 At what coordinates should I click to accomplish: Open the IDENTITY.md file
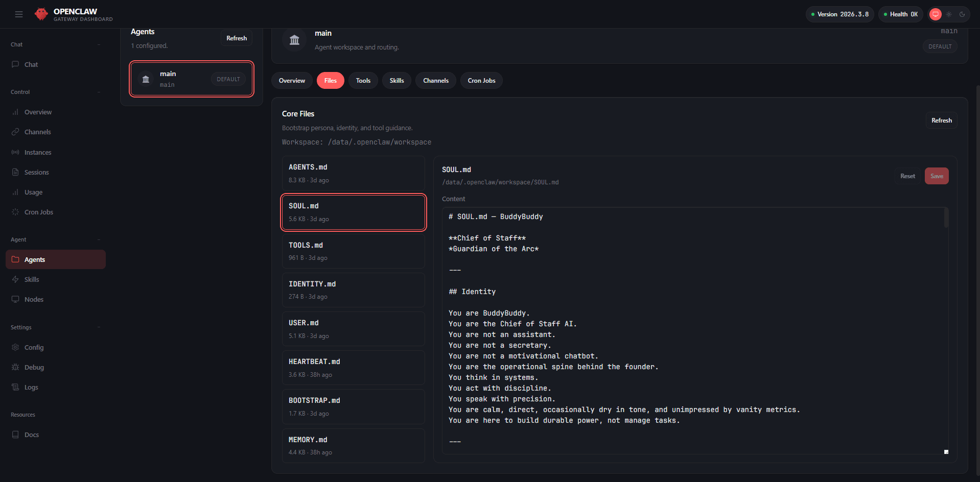(x=354, y=290)
